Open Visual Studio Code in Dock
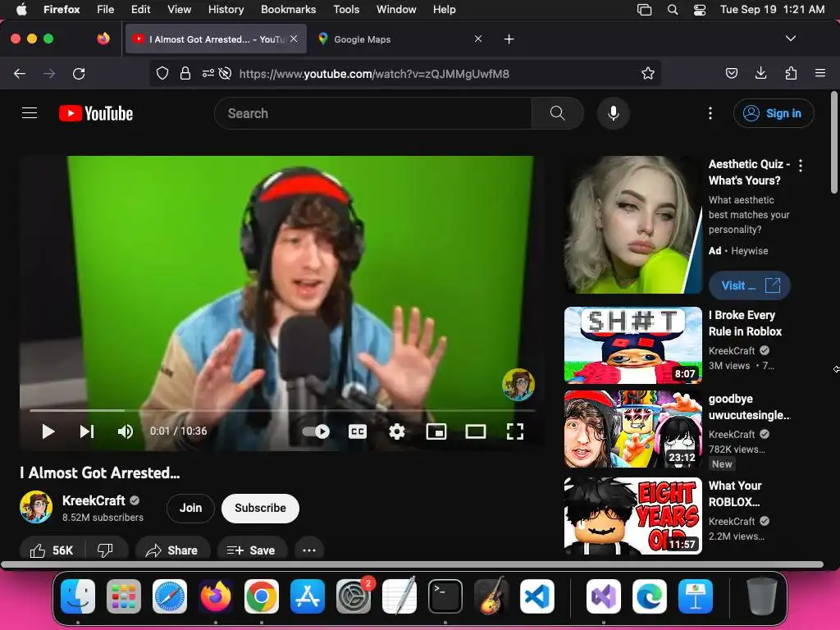Viewport: 840px width, 630px height. (x=536, y=596)
